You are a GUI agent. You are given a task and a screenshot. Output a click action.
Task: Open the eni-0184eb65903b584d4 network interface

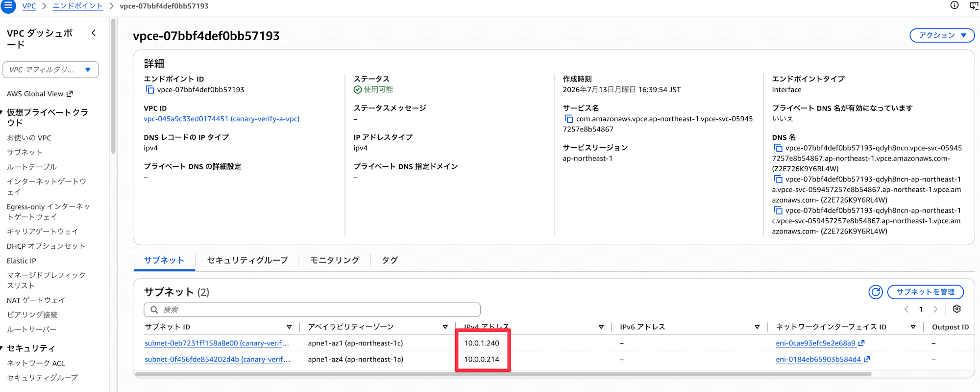pos(823,359)
